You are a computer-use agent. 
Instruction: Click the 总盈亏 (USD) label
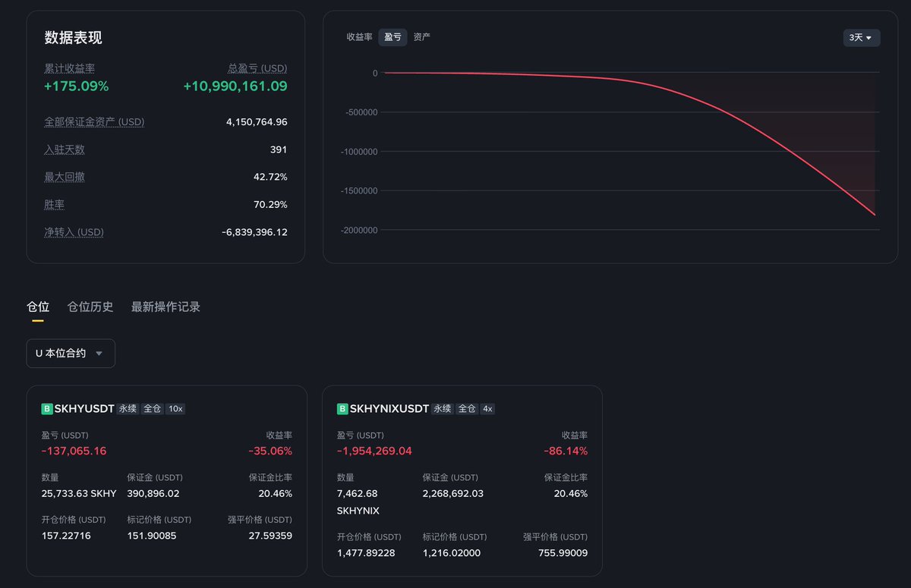pyautogui.click(x=257, y=68)
